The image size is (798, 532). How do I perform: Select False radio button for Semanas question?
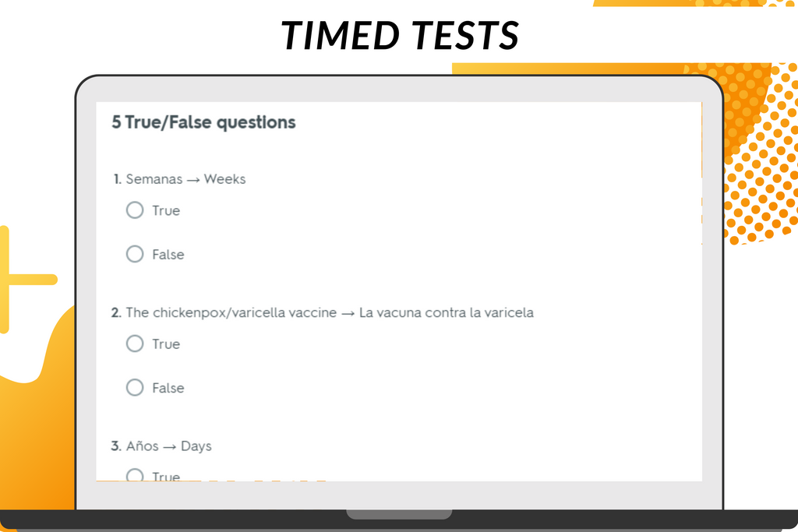pos(135,254)
